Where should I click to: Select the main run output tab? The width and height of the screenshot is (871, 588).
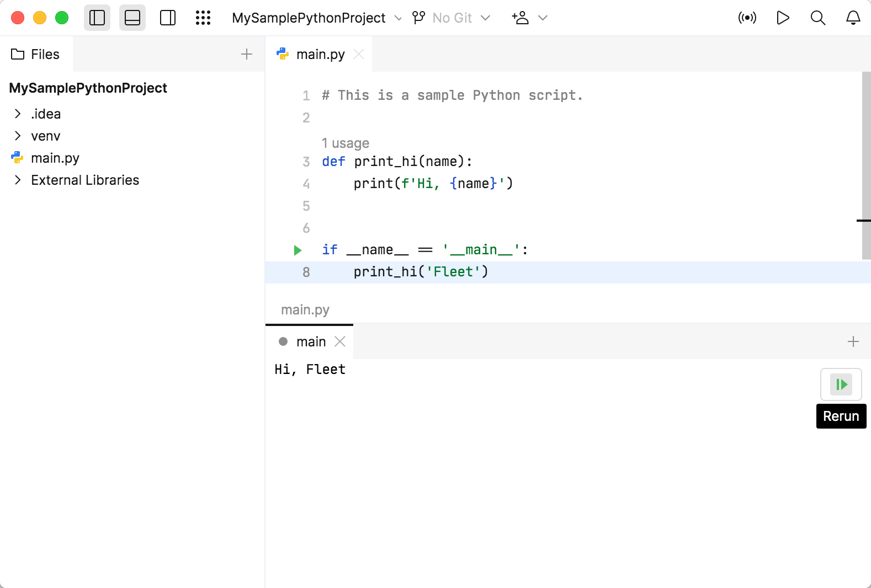(311, 342)
